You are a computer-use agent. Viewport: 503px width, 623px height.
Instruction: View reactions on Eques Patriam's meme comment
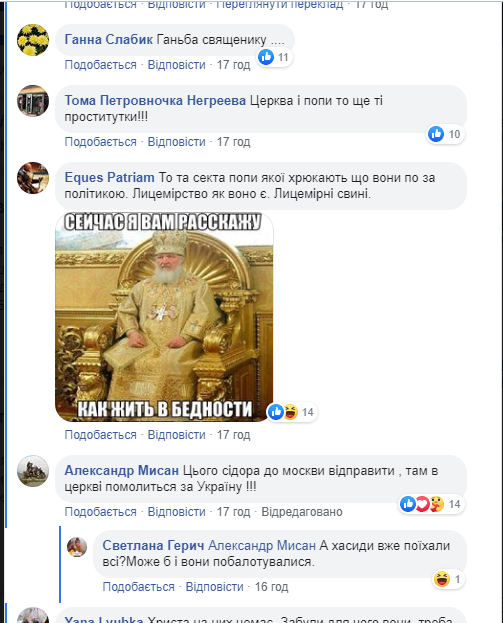[x=292, y=412]
